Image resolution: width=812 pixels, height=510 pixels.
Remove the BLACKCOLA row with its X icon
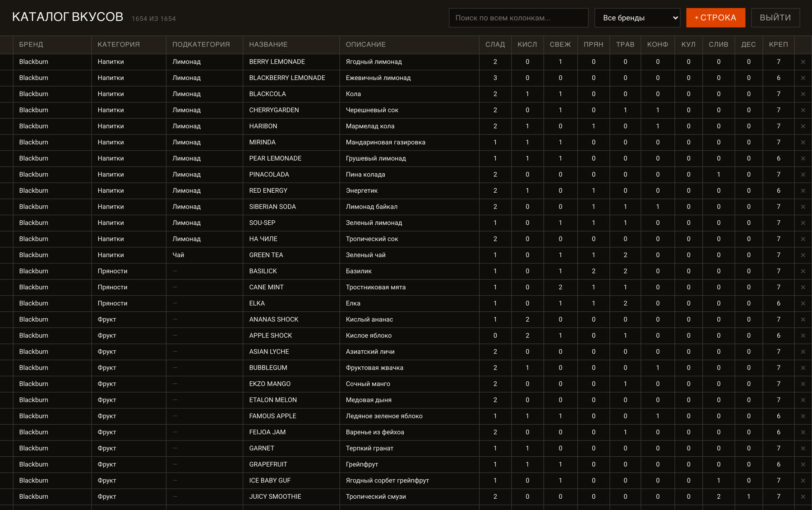[x=803, y=94]
